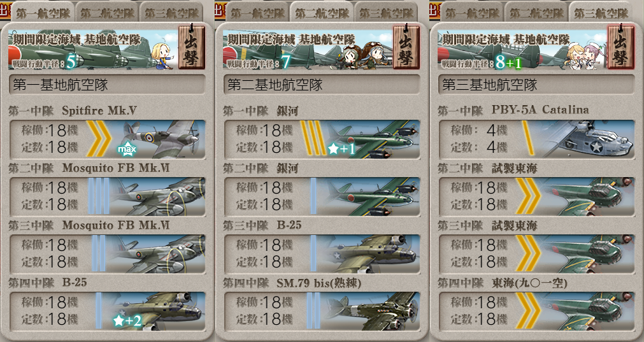Click the first air corps 出撃 wooden tag
This screenshot has width=644, height=342.
point(191,46)
